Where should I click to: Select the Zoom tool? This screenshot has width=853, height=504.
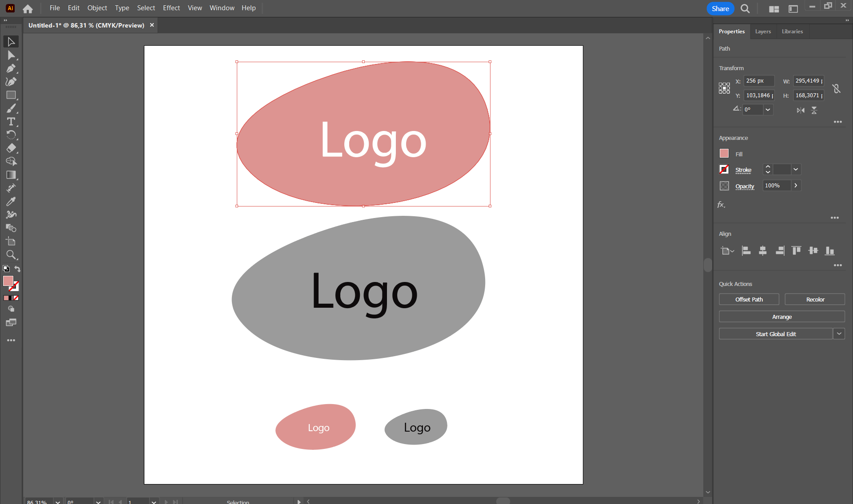pyautogui.click(x=11, y=255)
